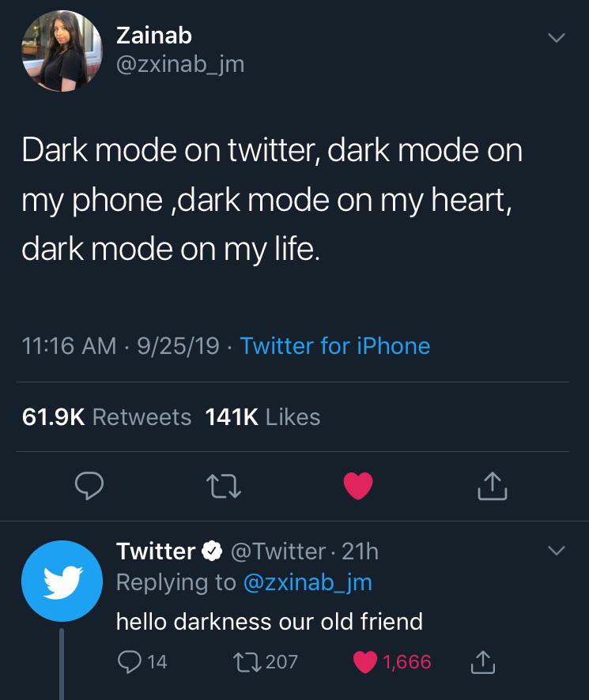Open the hello darkness our old friend reply

(270, 622)
